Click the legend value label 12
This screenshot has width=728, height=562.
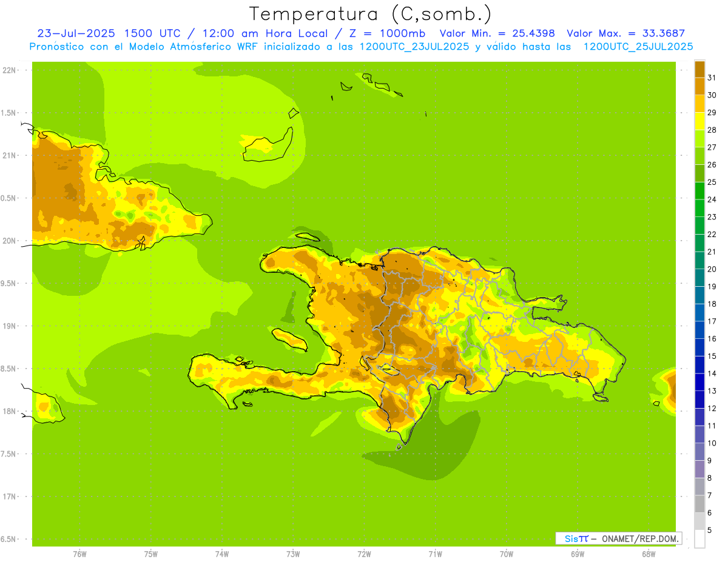[712, 408]
